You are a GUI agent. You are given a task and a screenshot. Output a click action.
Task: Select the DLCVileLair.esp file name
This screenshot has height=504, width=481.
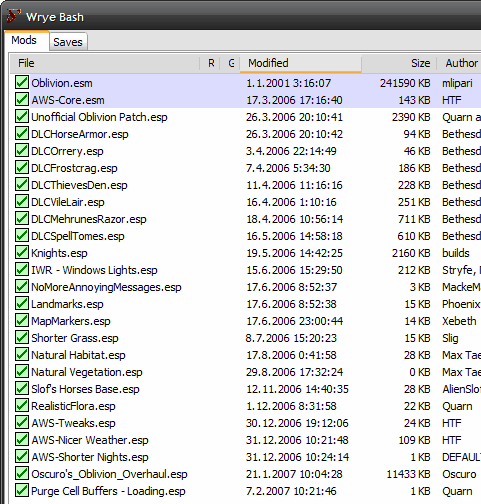68,202
